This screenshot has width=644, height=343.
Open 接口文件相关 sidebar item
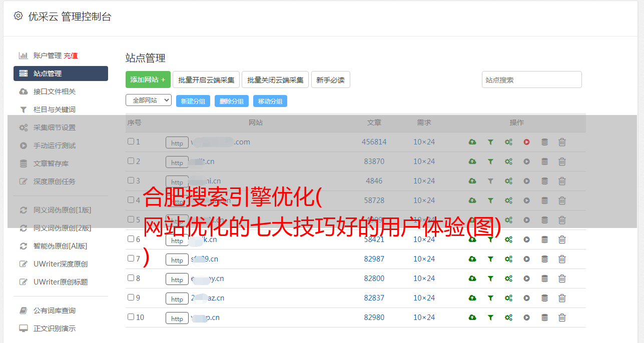(55, 91)
